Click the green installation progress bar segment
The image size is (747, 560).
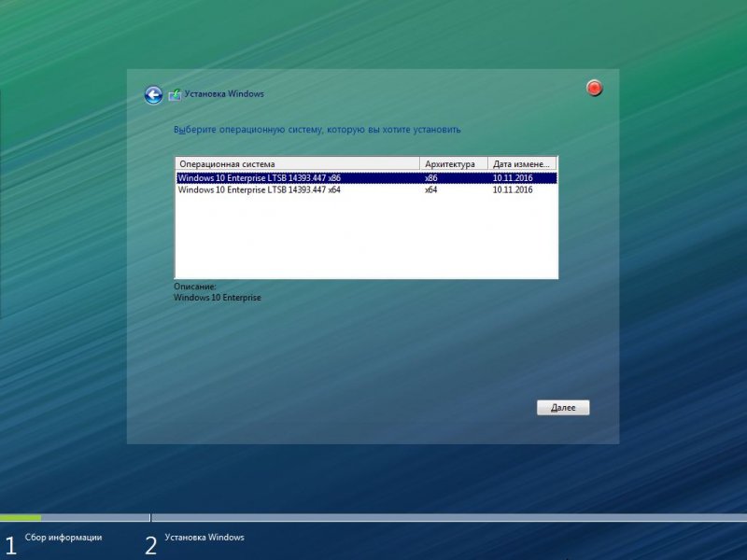(21, 517)
